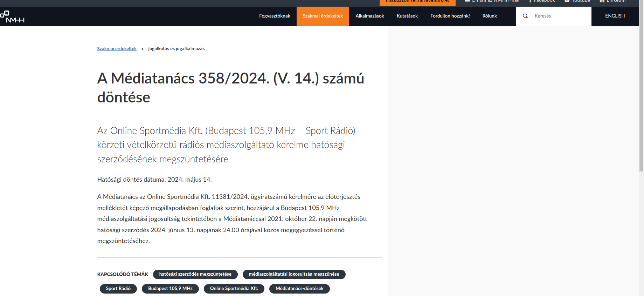Click the newsletter subscription orange button
644x296 pixels.
pyautogui.click(x=417, y=2)
